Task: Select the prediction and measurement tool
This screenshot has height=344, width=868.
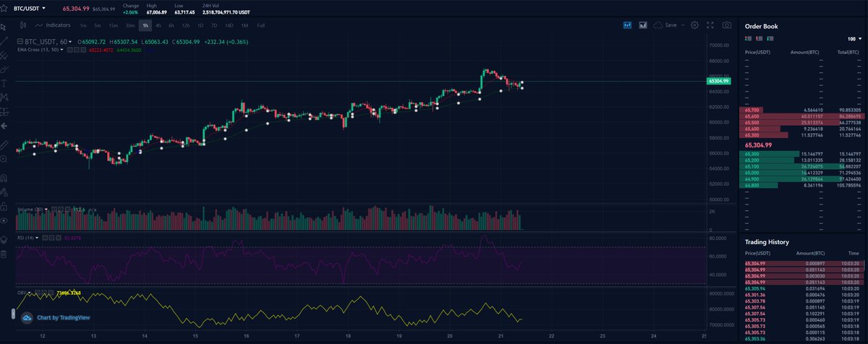Action: tap(4, 111)
